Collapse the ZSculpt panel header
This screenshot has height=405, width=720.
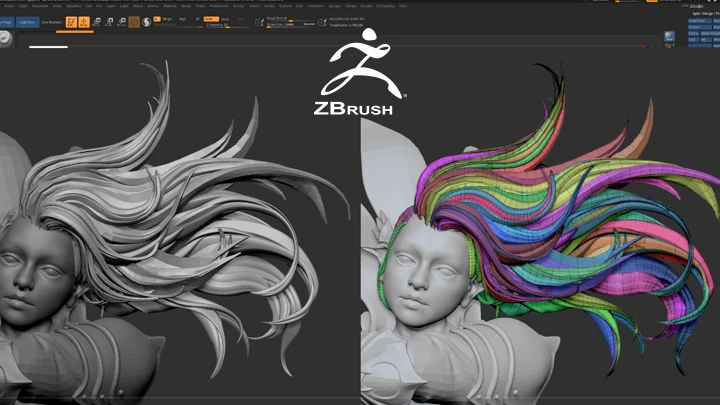point(696,6)
